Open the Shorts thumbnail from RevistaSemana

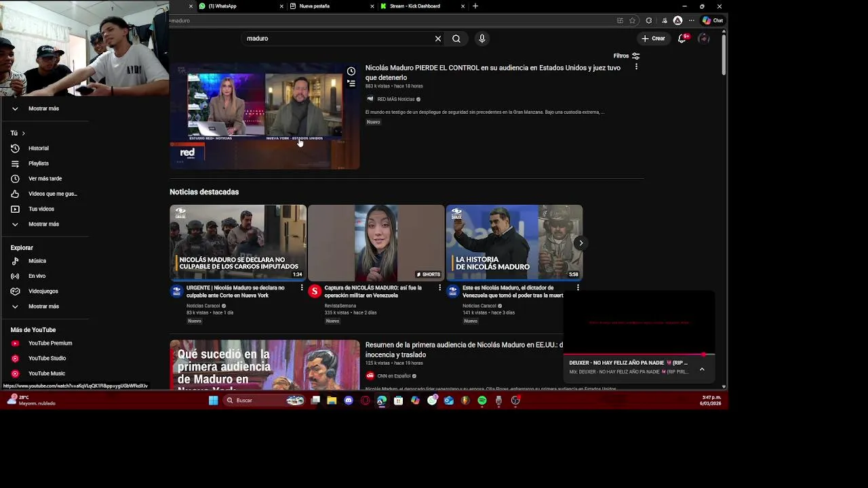tap(376, 243)
